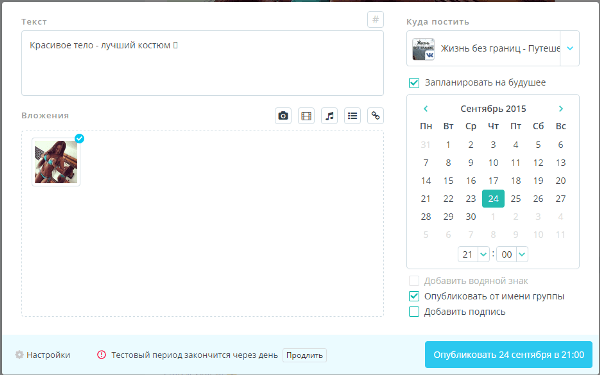Image resolution: width=600 pixels, height=375 pixels.
Task: Expand the Куда постить group dropdown
Action: tap(570, 49)
